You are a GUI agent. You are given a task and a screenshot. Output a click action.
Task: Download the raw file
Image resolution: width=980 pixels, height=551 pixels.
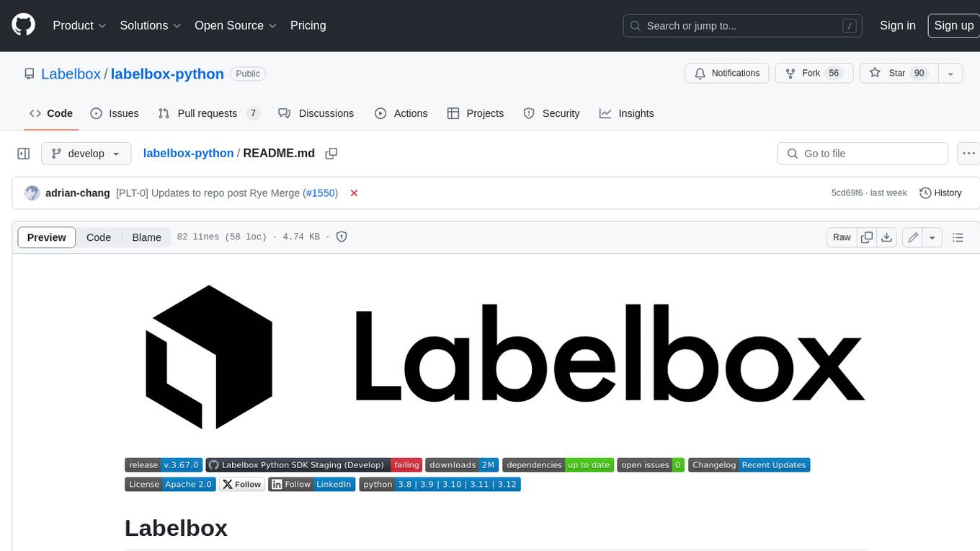click(x=887, y=237)
